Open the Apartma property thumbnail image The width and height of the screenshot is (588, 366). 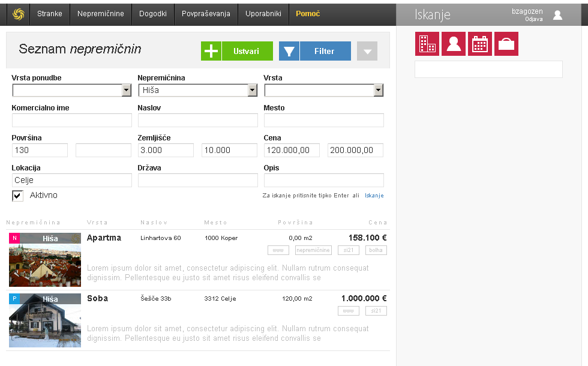[x=45, y=260]
